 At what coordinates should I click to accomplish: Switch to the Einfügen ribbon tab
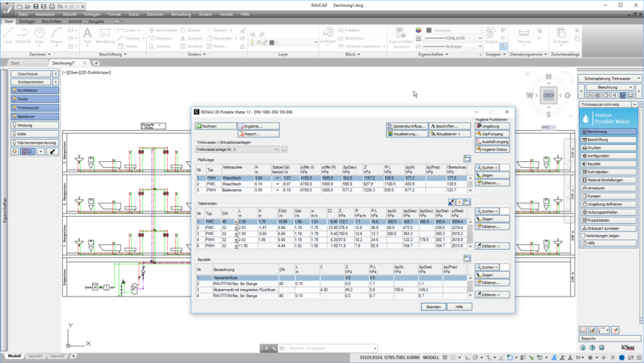click(27, 21)
